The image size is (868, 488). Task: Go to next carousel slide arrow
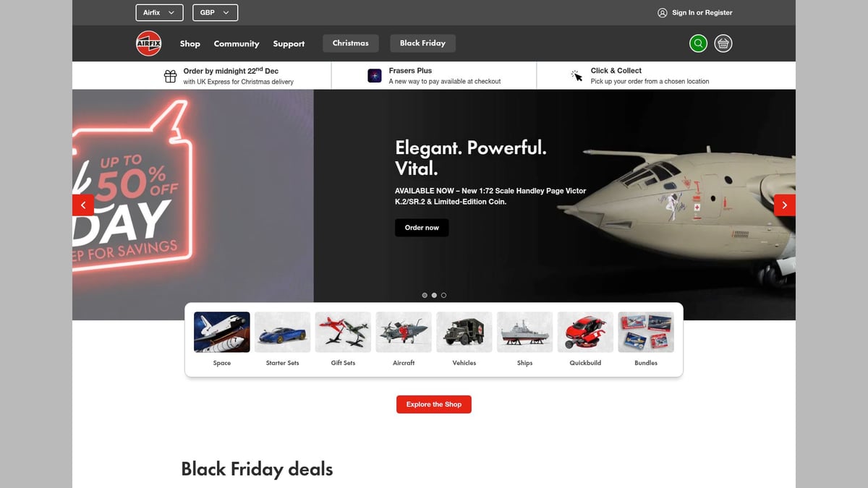click(785, 205)
